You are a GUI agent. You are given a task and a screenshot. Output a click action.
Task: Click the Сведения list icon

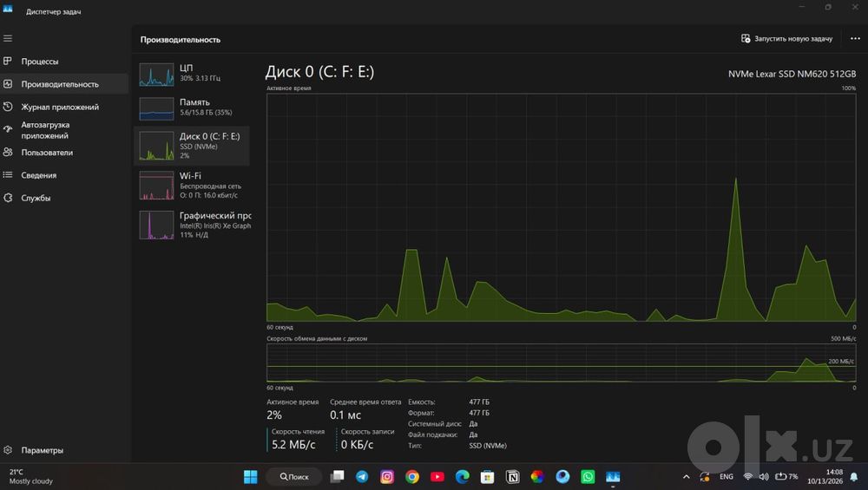[x=8, y=175]
